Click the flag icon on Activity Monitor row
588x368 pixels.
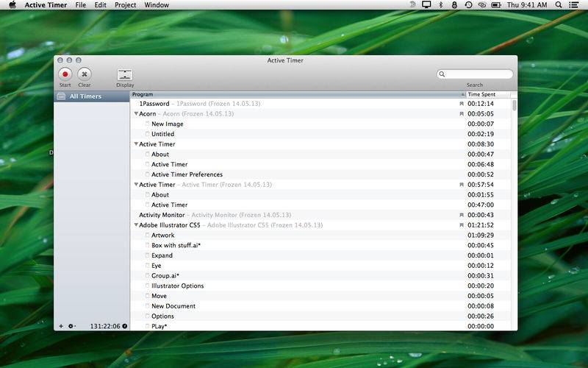462,215
